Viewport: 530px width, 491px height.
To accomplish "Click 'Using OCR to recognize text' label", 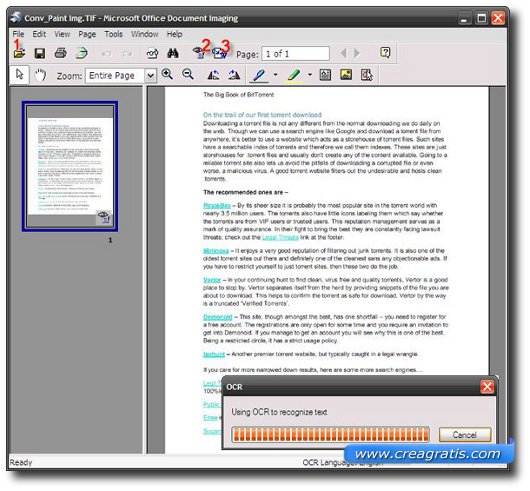I will [x=279, y=412].
